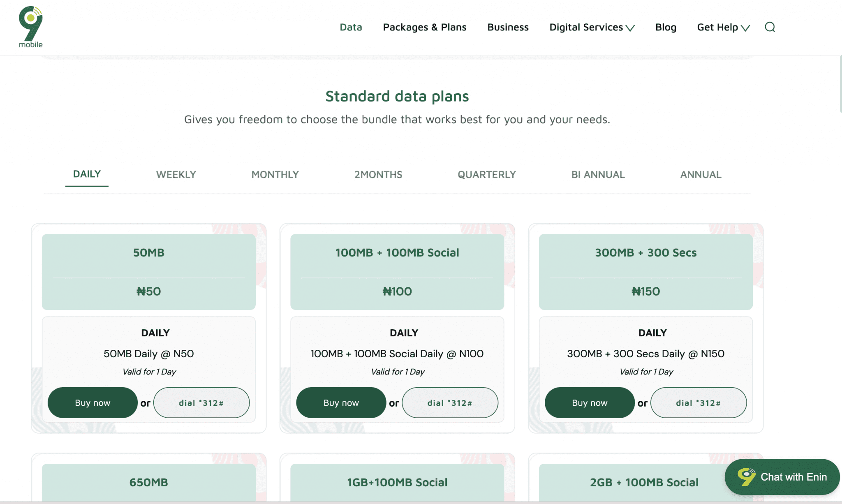Open the search icon in the navigation bar

770,27
